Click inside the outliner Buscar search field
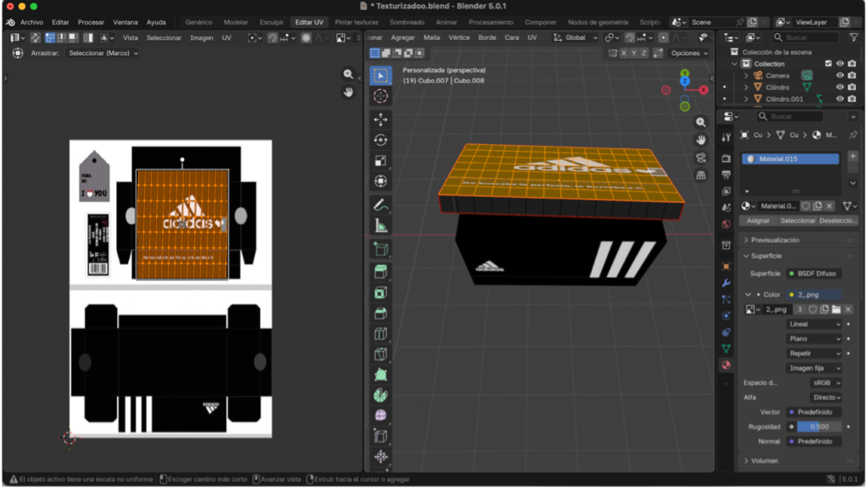 pos(805,37)
